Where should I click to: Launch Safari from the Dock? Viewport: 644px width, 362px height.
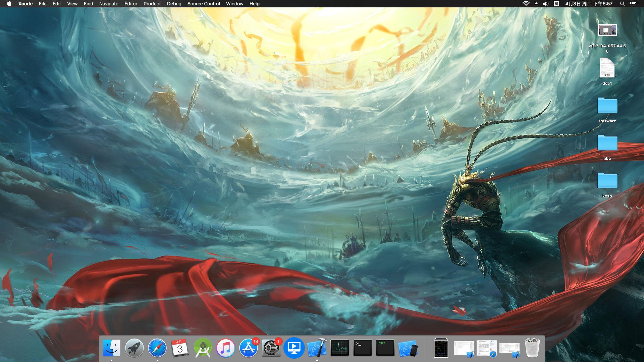point(157,348)
